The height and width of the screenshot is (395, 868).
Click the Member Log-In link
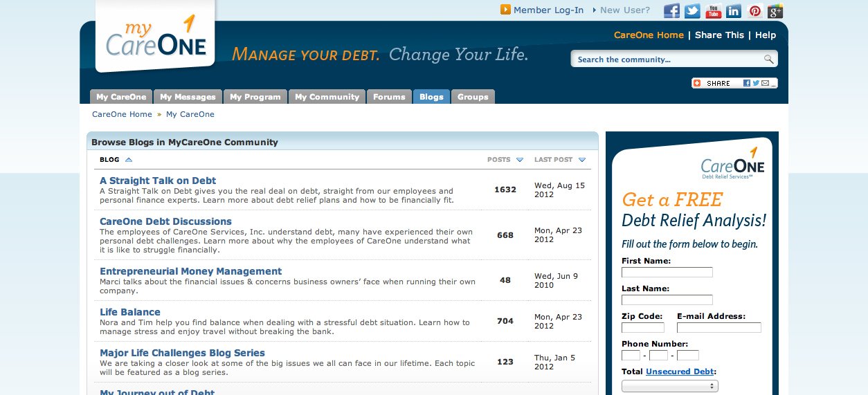[x=548, y=10]
